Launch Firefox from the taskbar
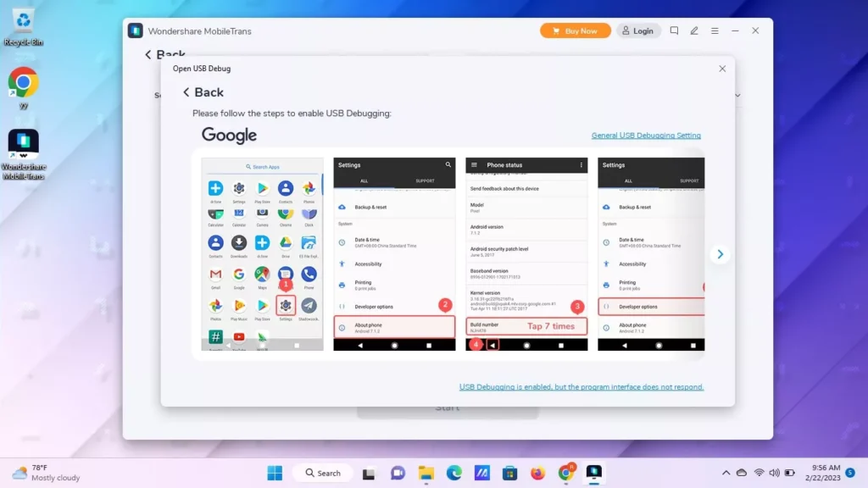This screenshot has width=868, height=488. (x=537, y=472)
